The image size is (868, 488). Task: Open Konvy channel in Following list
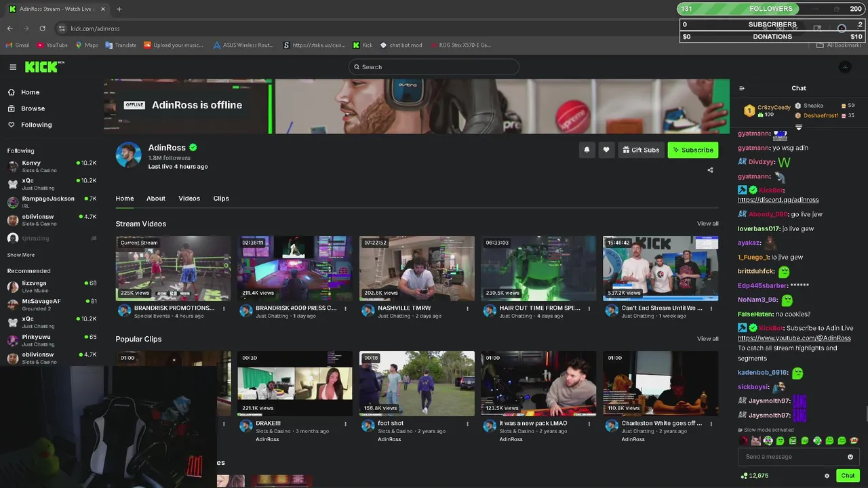coord(52,166)
